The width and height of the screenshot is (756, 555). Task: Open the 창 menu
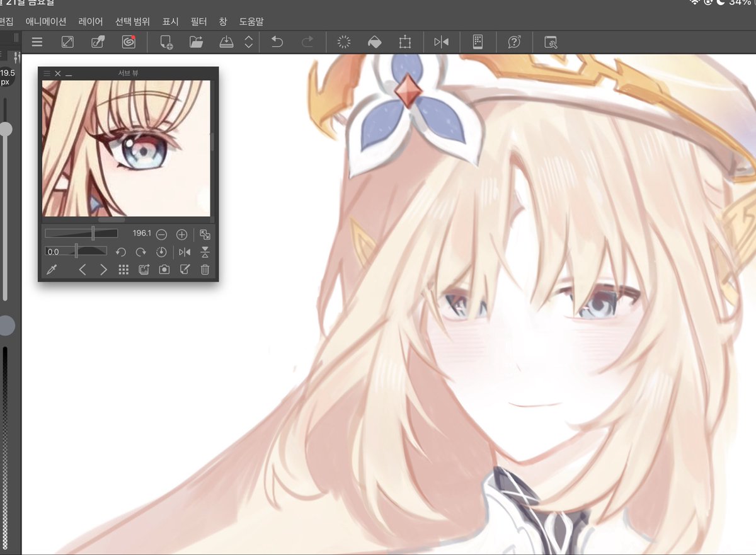coord(223,21)
